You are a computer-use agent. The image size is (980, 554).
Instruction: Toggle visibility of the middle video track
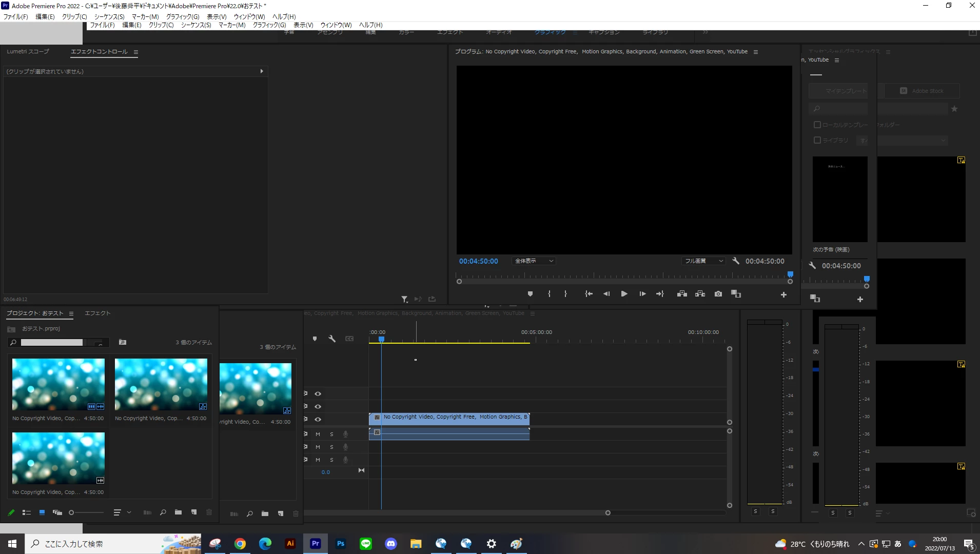click(x=318, y=407)
